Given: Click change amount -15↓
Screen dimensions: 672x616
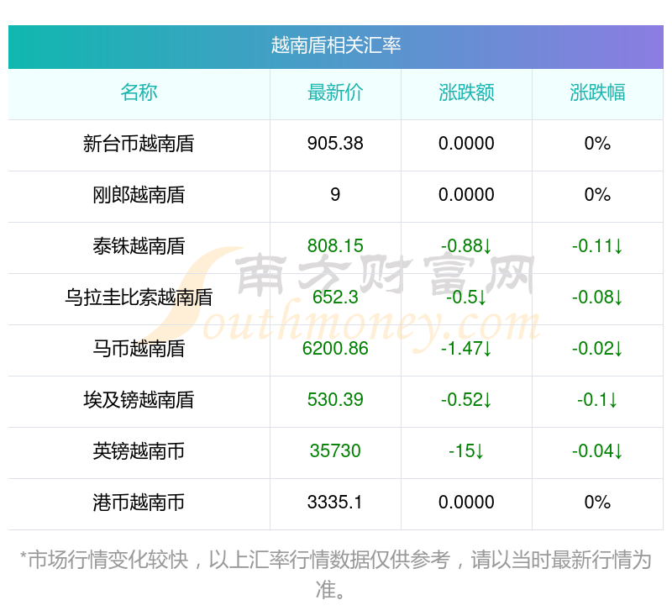Looking at the screenshot, I should click(466, 451).
